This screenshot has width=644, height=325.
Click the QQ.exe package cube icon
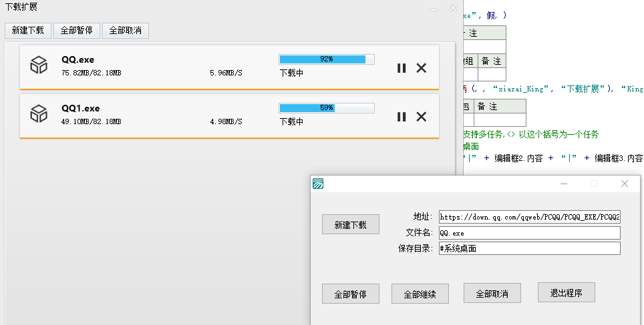[x=39, y=65]
